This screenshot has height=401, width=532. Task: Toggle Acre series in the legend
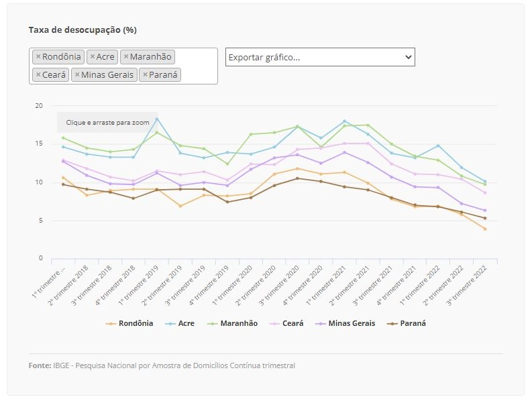[x=187, y=323]
